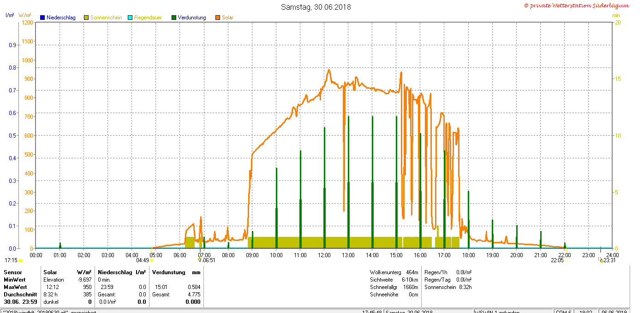The height and width of the screenshot is (313, 644).
Task: Click the private Wetterstation Süderlügum copyright text
Action: tap(577, 6)
